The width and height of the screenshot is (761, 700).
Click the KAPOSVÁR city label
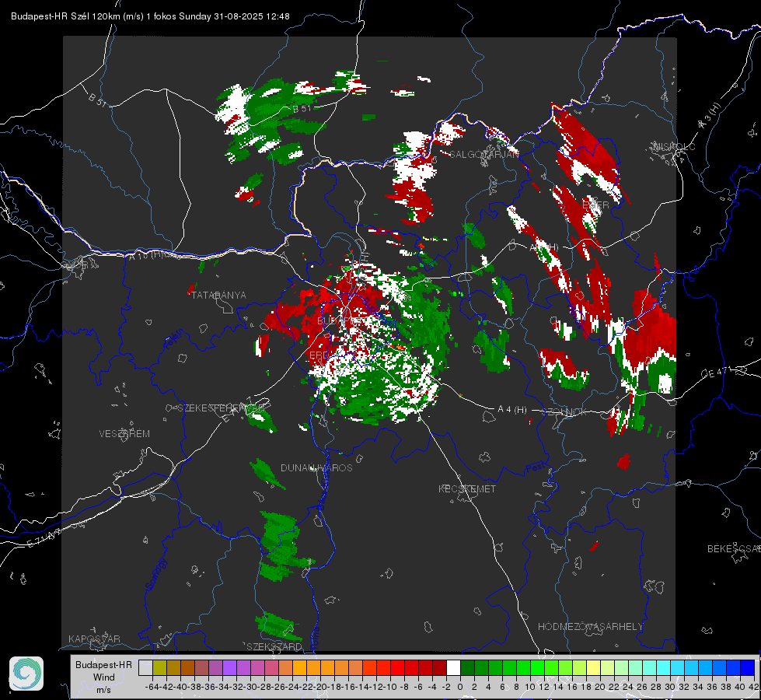(94, 639)
